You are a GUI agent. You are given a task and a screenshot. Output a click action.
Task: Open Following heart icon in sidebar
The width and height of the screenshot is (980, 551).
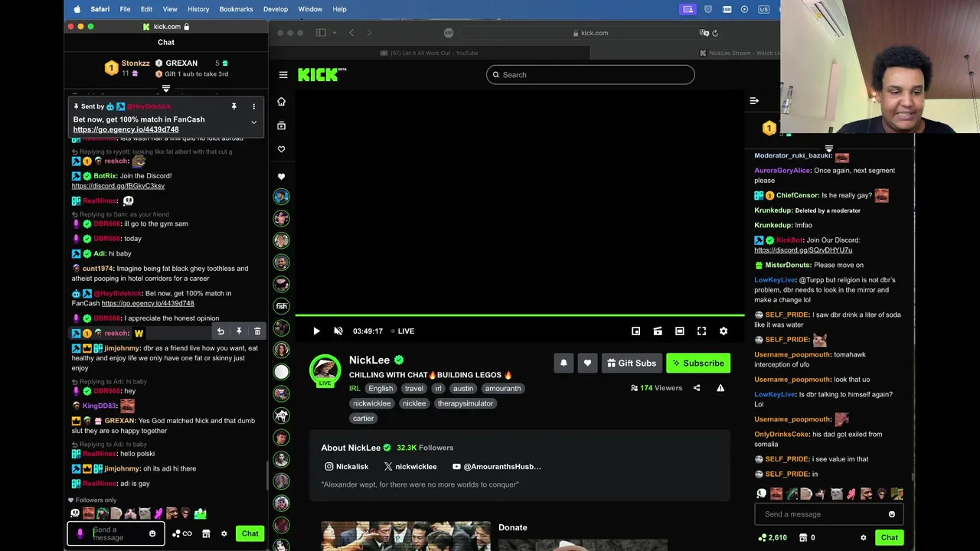(281, 149)
